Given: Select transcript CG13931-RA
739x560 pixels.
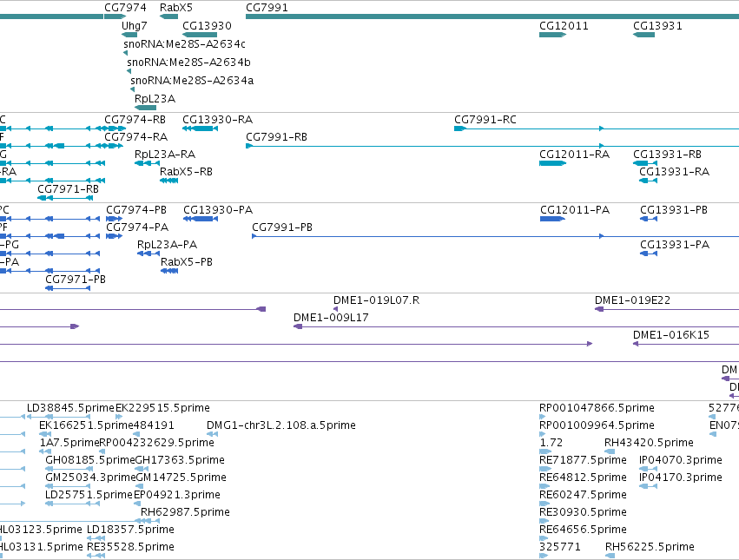Looking at the screenshot, I should pyautogui.click(x=675, y=172).
